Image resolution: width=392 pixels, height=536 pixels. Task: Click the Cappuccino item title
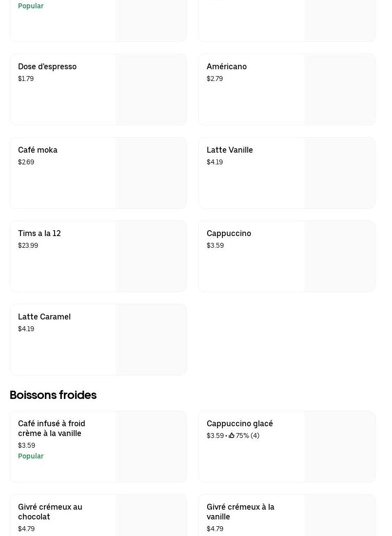pyautogui.click(x=229, y=233)
